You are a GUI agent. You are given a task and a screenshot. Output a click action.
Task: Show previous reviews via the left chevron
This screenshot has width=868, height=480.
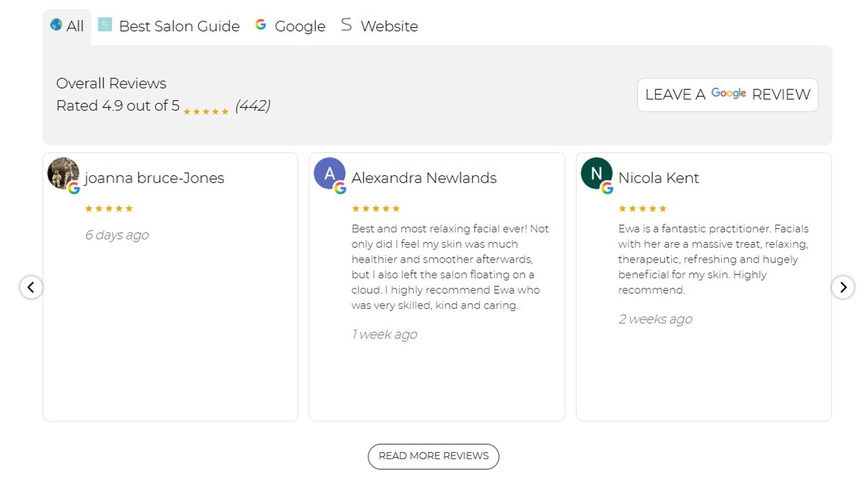31,287
